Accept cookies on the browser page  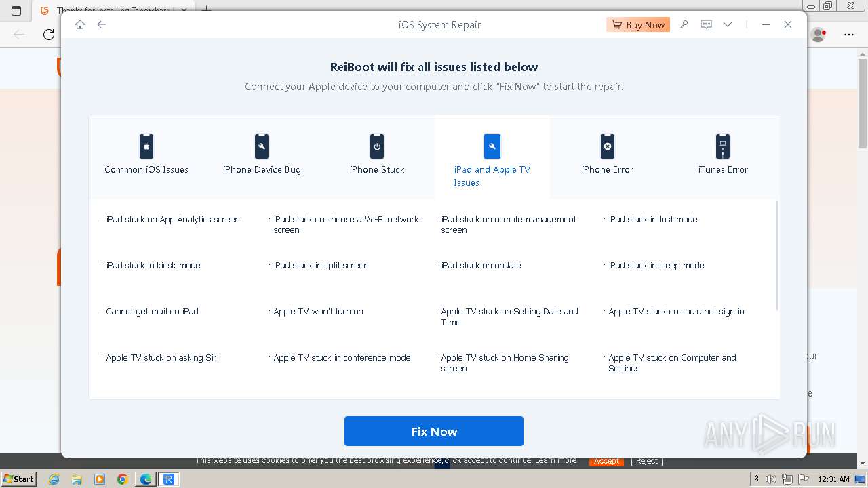tap(606, 461)
